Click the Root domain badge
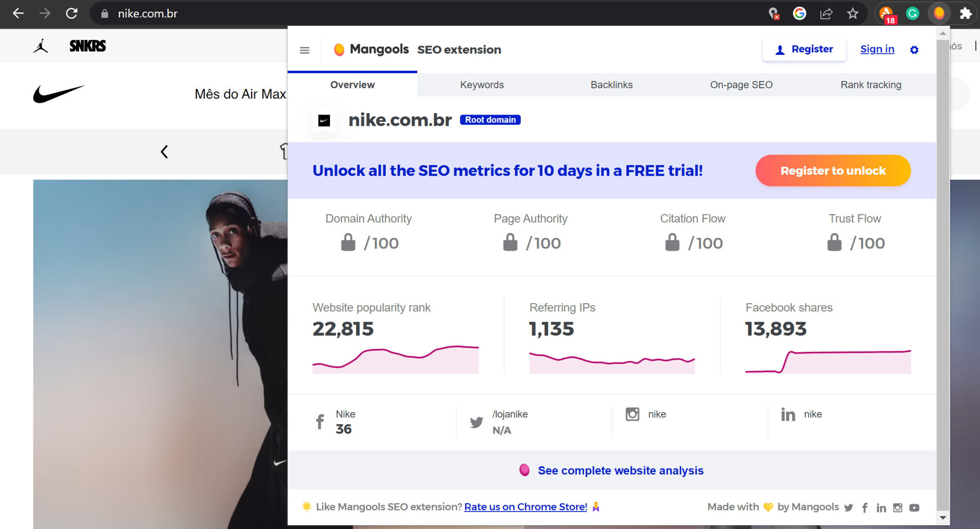 coord(490,119)
